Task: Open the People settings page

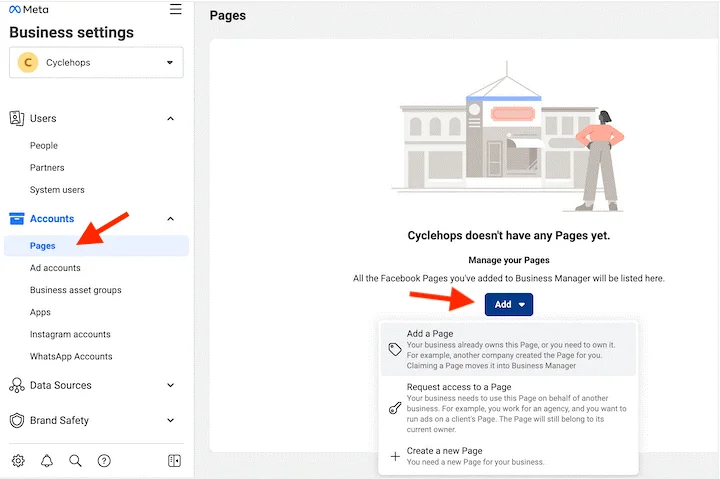Action: coord(44,146)
